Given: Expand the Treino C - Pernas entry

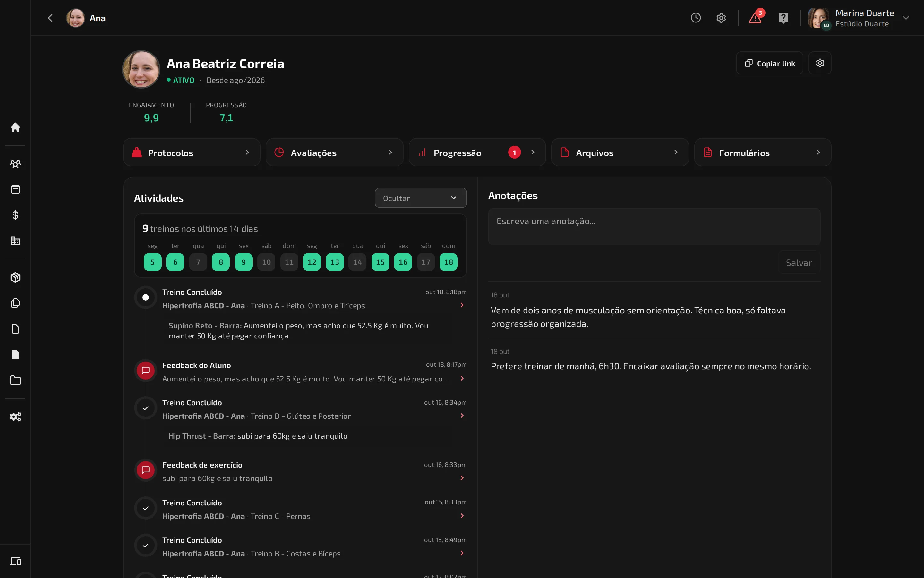Looking at the screenshot, I should click(x=462, y=516).
